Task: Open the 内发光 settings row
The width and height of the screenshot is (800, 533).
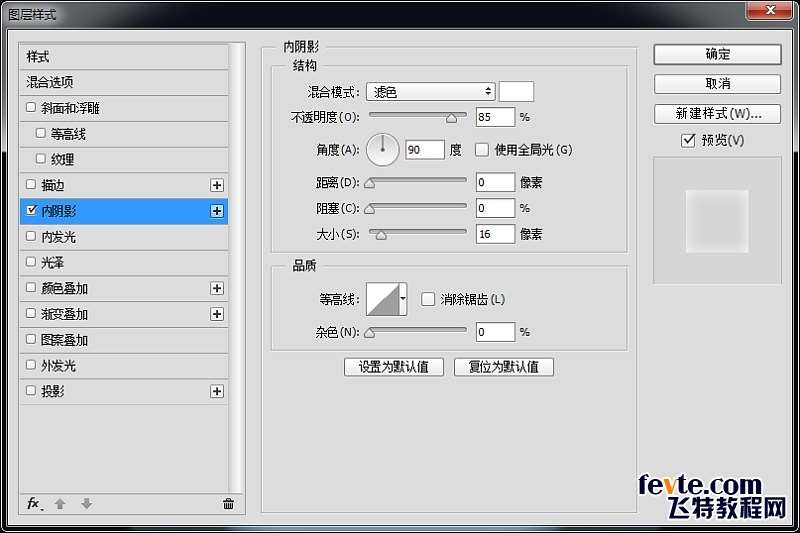Action: click(123, 237)
